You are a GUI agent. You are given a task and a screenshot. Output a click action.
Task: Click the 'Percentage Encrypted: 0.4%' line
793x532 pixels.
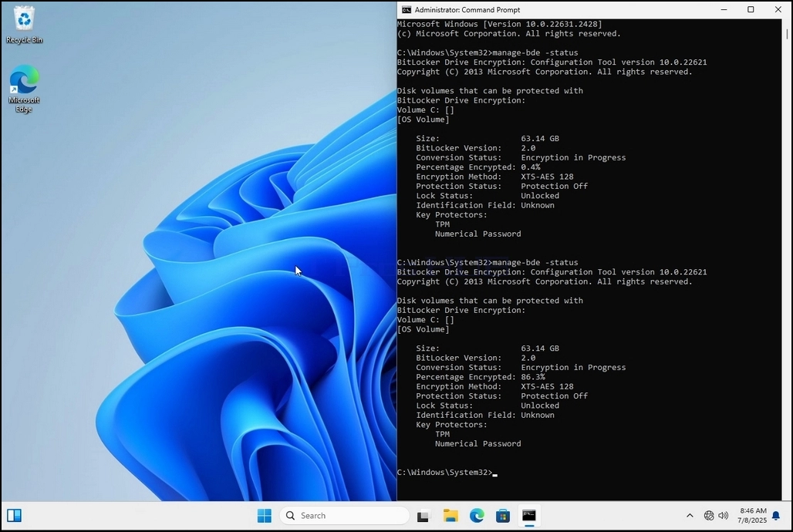(478, 167)
